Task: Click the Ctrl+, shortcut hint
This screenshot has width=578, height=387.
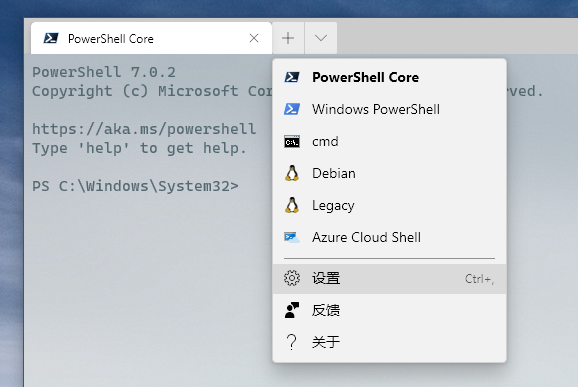Action: [x=479, y=279]
